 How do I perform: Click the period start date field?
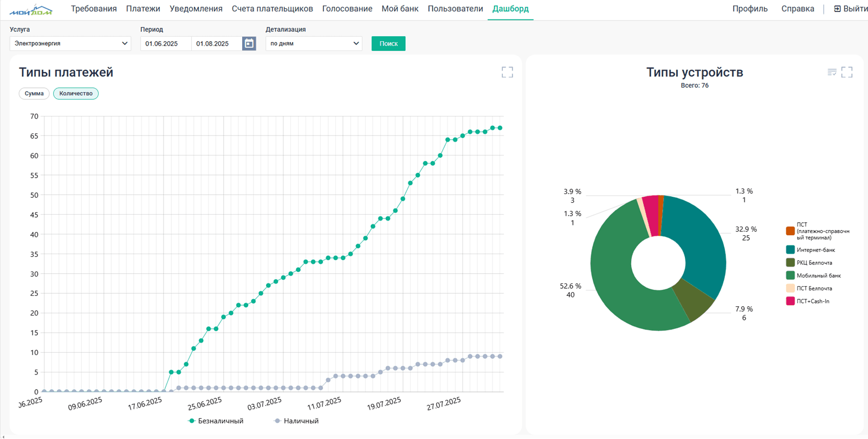point(165,43)
